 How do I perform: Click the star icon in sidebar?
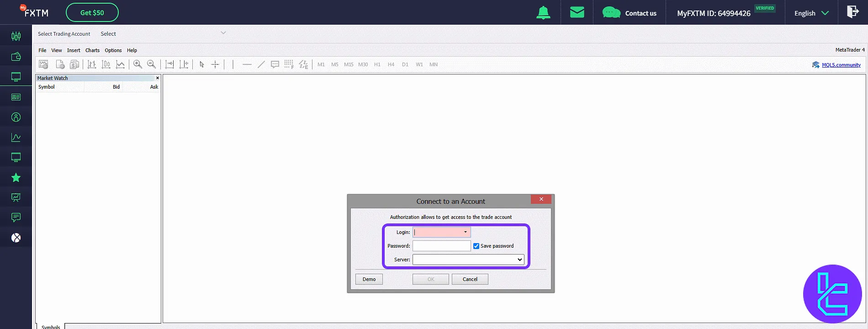[x=16, y=178]
